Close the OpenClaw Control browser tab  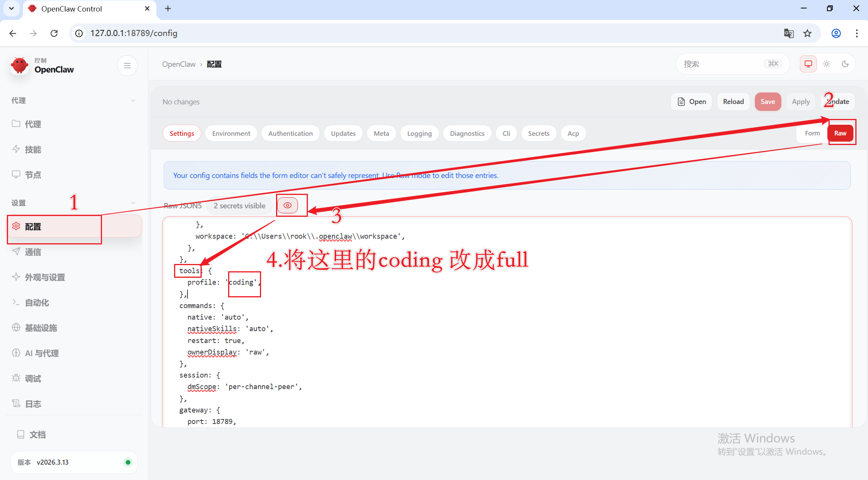(x=147, y=8)
